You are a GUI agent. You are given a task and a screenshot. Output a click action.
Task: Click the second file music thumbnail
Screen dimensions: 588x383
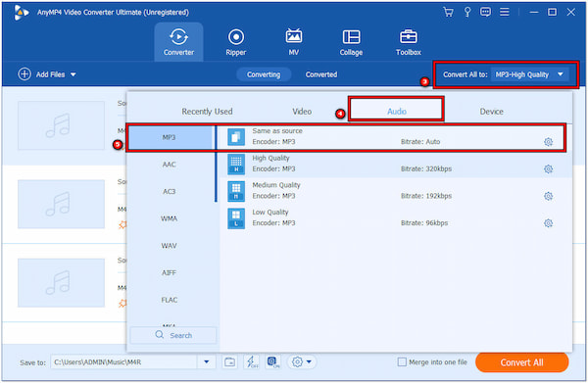point(61,204)
